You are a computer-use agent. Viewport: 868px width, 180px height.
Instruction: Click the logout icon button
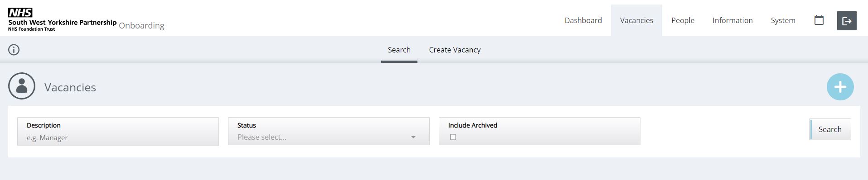(846, 21)
